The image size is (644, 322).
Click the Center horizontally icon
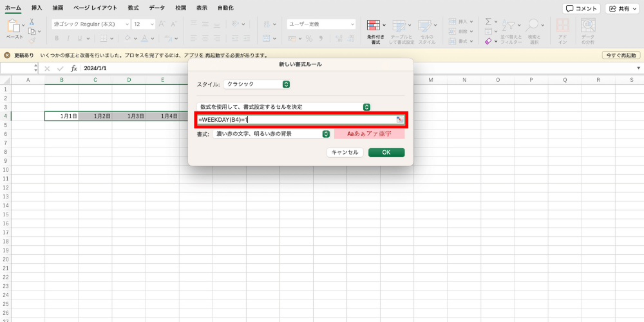(x=205, y=38)
